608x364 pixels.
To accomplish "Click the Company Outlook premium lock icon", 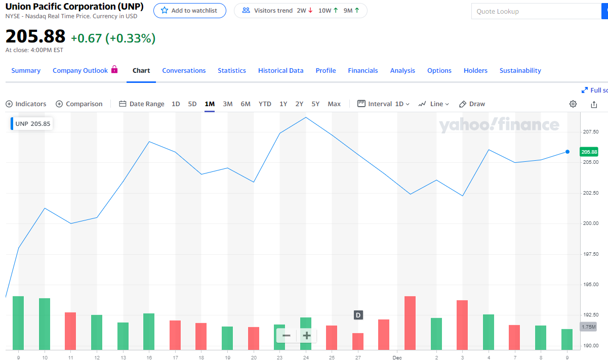I will 115,70.
